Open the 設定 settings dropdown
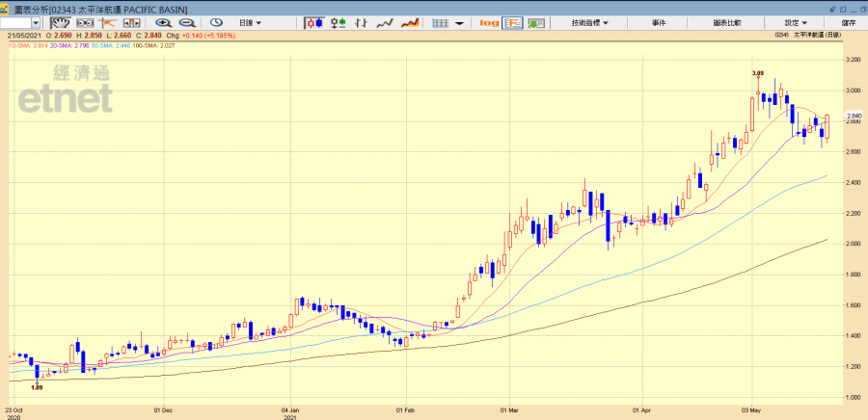 797,22
